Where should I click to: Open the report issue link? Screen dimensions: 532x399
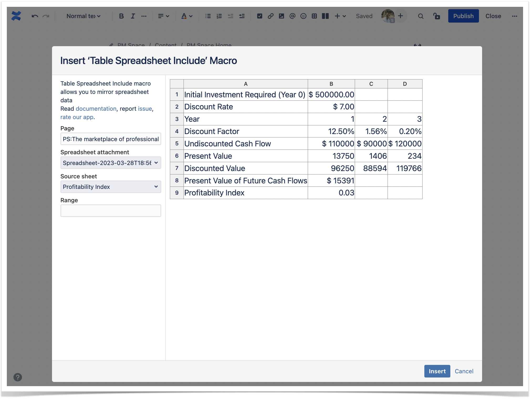[145, 109]
